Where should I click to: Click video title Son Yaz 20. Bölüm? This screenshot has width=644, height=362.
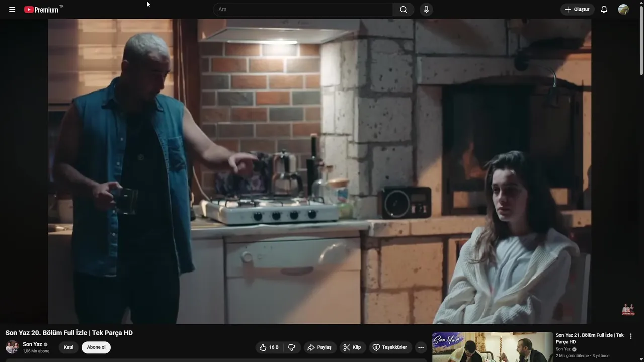69,333
